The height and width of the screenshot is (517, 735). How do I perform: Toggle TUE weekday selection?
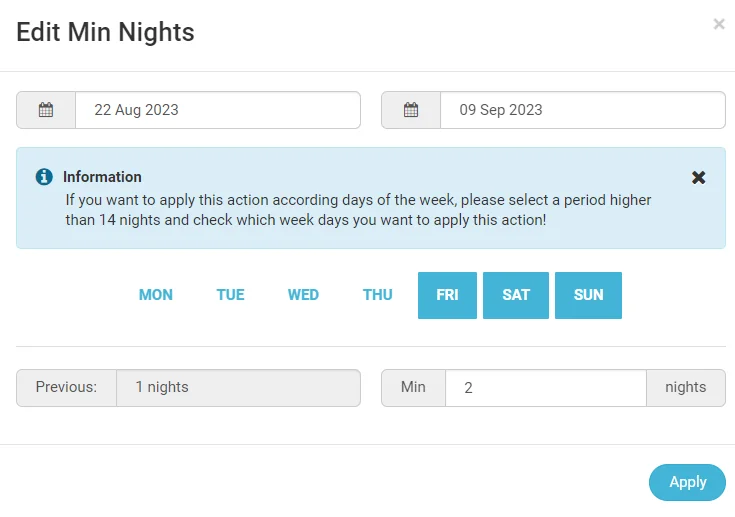click(231, 295)
